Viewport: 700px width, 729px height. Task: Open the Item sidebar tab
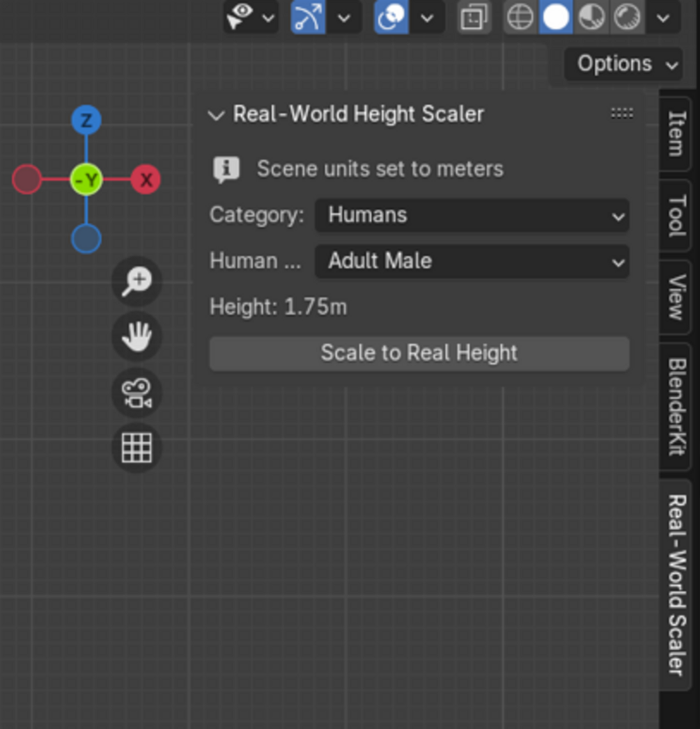click(x=676, y=133)
